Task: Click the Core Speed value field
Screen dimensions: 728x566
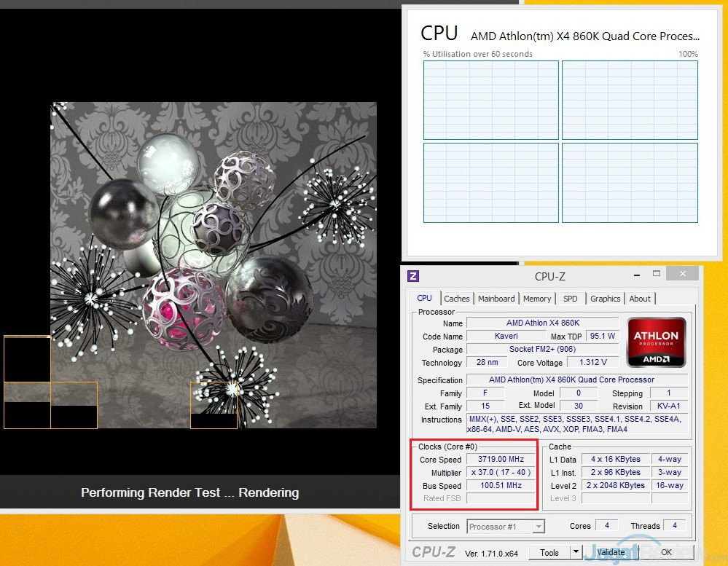Action: (501, 460)
